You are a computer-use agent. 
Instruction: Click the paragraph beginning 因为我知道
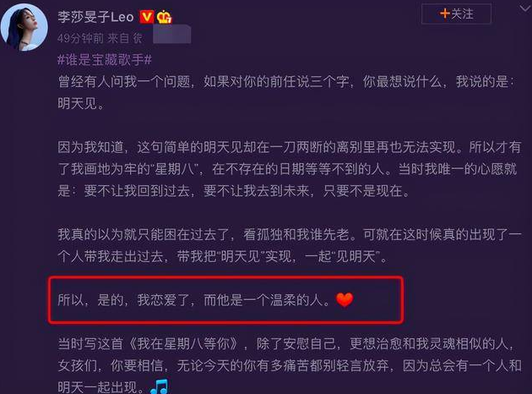pos(289,169)
